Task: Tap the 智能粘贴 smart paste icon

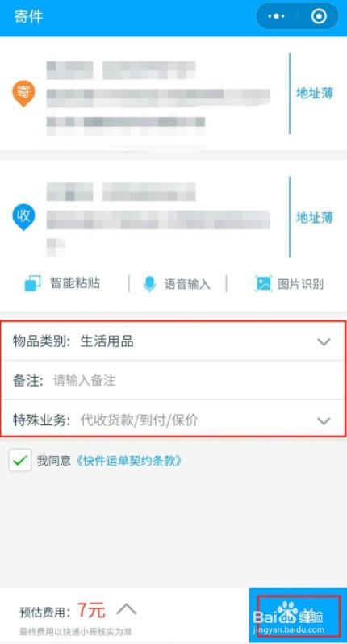Action: tap(33, 283)
